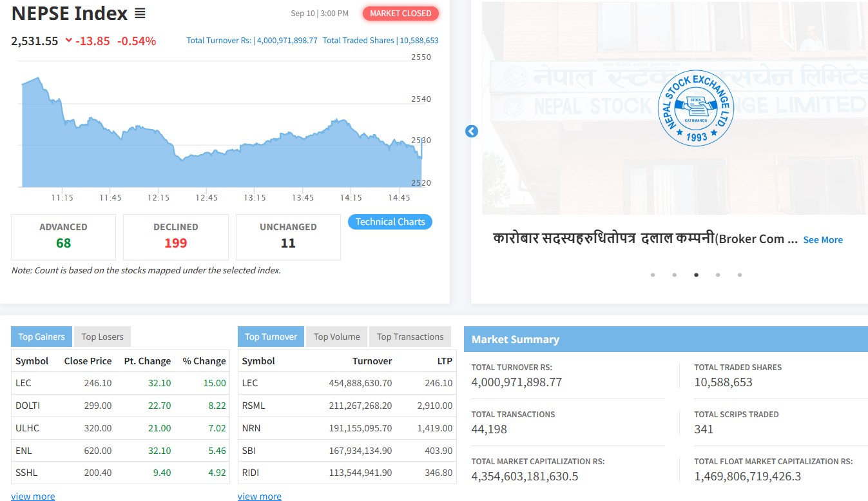Open the index list menu beside NEPSE Index

140,14
